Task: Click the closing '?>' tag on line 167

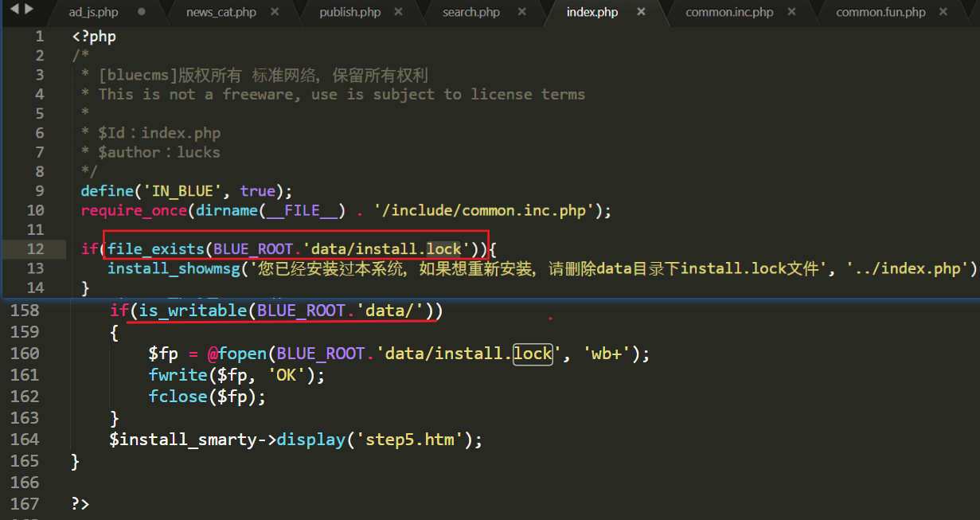Action: pos(80,504)
